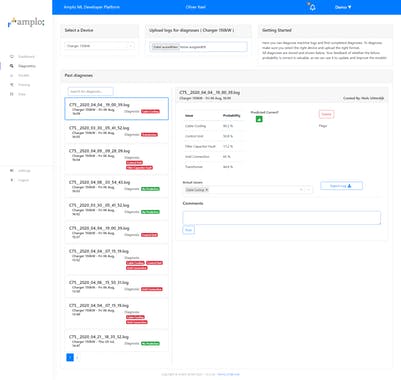
Task: Select the 03_30_05_41_52.log entry with red badge
Action: point(116,132)
